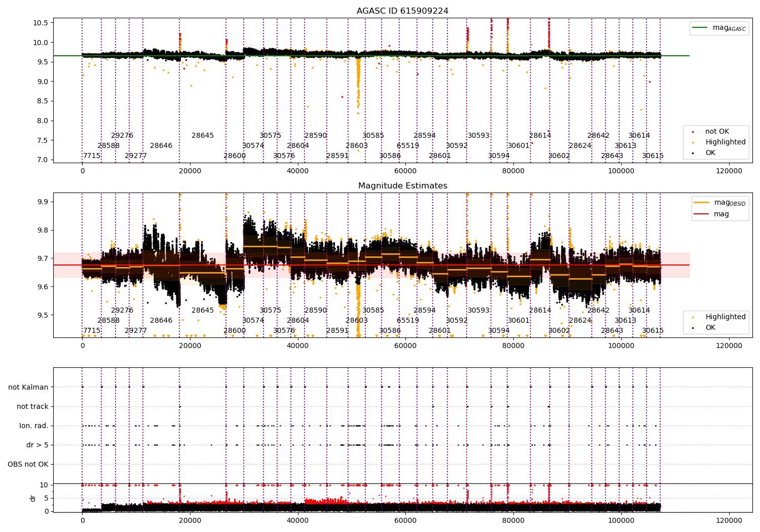Click the 'mag OBSID' legend label
This screenshot has width=760, height=532.
click(x=730, y=203)
